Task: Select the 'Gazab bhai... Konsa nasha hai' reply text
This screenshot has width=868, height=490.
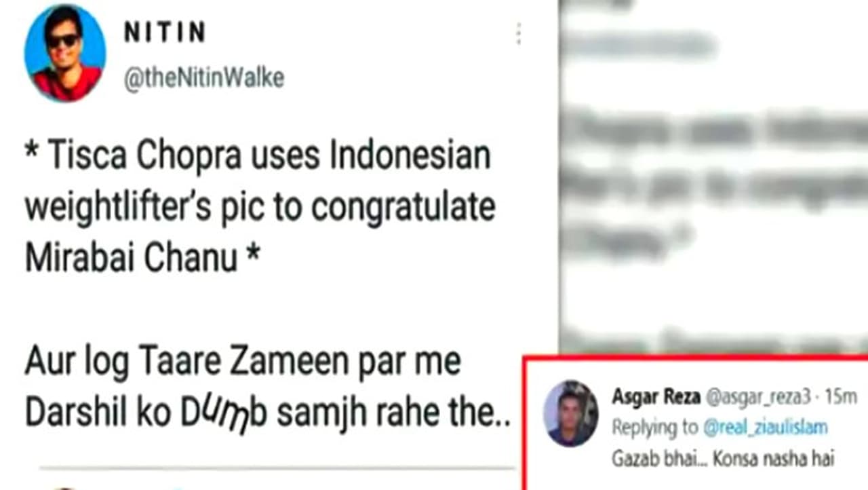Action: point(723,459)
